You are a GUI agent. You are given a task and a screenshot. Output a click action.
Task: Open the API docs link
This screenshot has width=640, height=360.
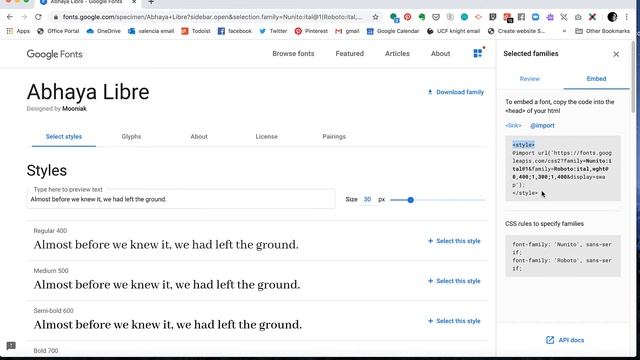pyautogui.click(x=565, y=340)
